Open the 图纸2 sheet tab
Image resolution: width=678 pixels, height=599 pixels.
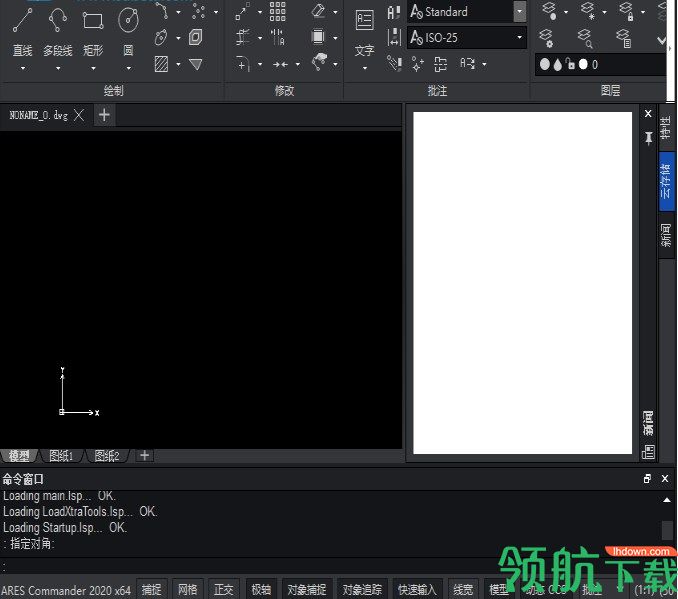click(x=106, y=456)
